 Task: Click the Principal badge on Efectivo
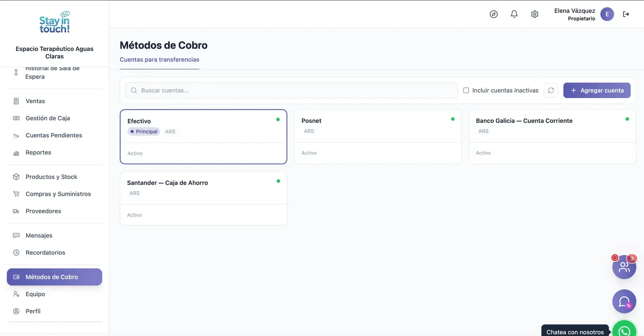144,131
